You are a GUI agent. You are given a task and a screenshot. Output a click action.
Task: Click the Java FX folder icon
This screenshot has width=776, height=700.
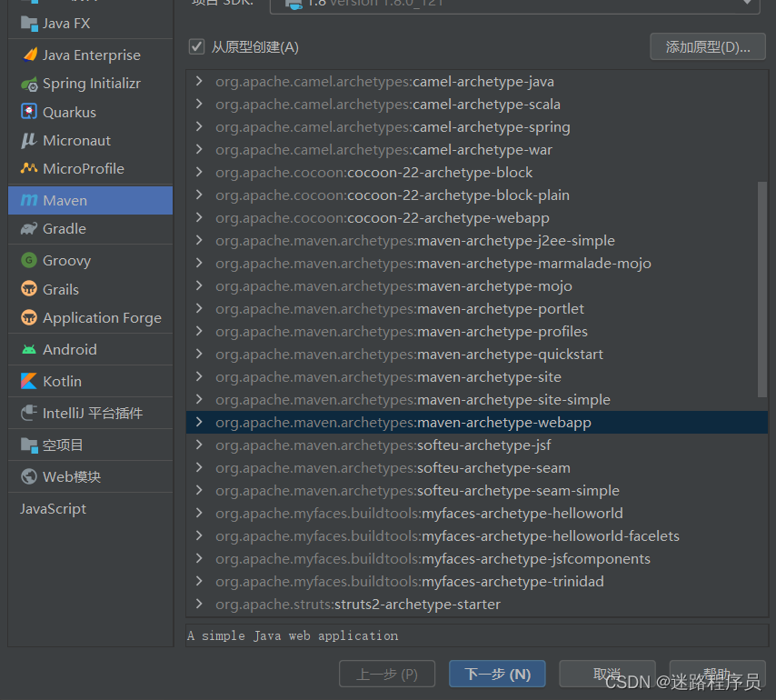pos(29,24)
